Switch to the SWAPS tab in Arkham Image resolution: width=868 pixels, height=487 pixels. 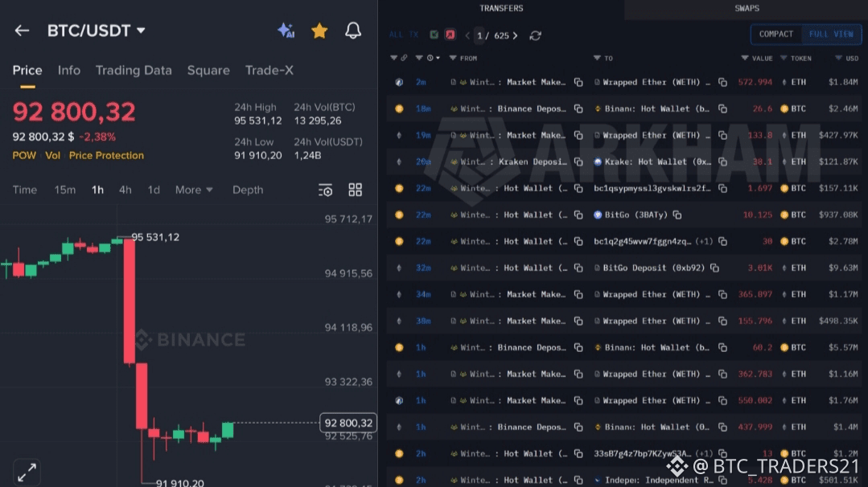747,8
